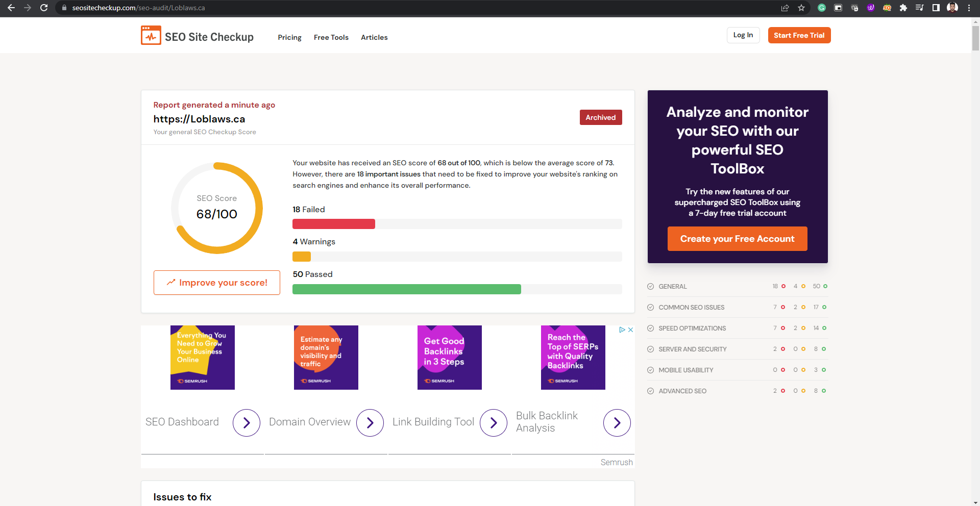Click the green 50 Passed bar
The width and height of the screenshot is (980, 506).
407,289
